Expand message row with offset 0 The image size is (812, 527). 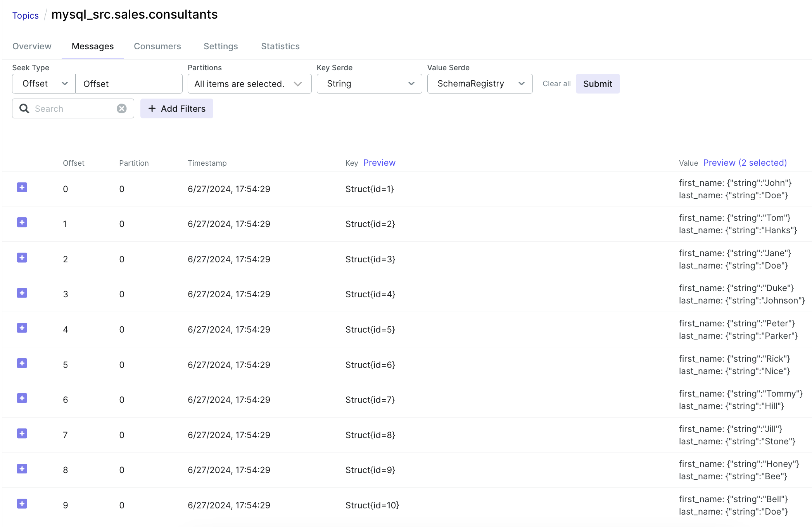(x=22, y=187)
